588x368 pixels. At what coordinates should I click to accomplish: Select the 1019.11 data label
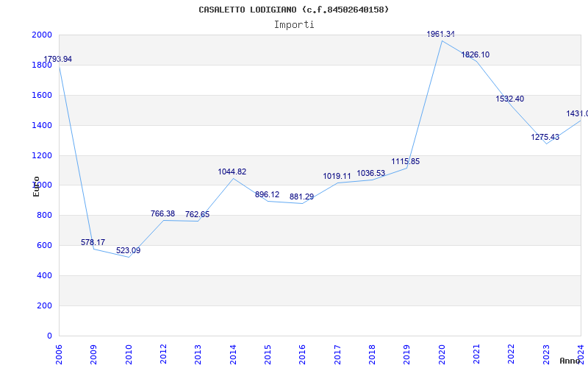coord(337,177)
